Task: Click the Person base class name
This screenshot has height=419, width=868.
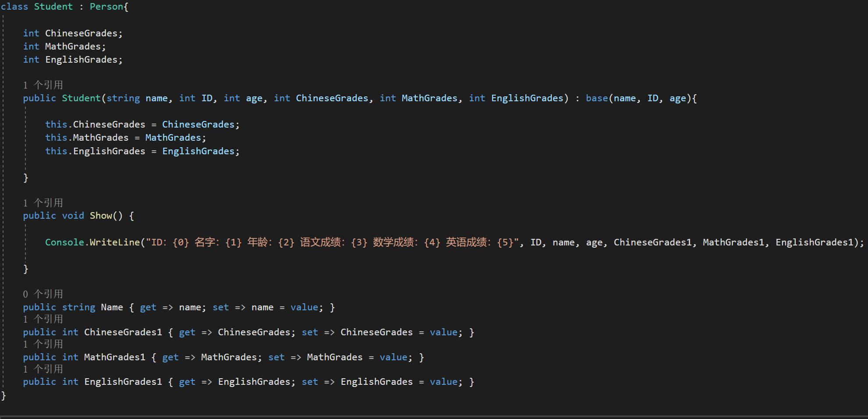Action: point(106,7)
